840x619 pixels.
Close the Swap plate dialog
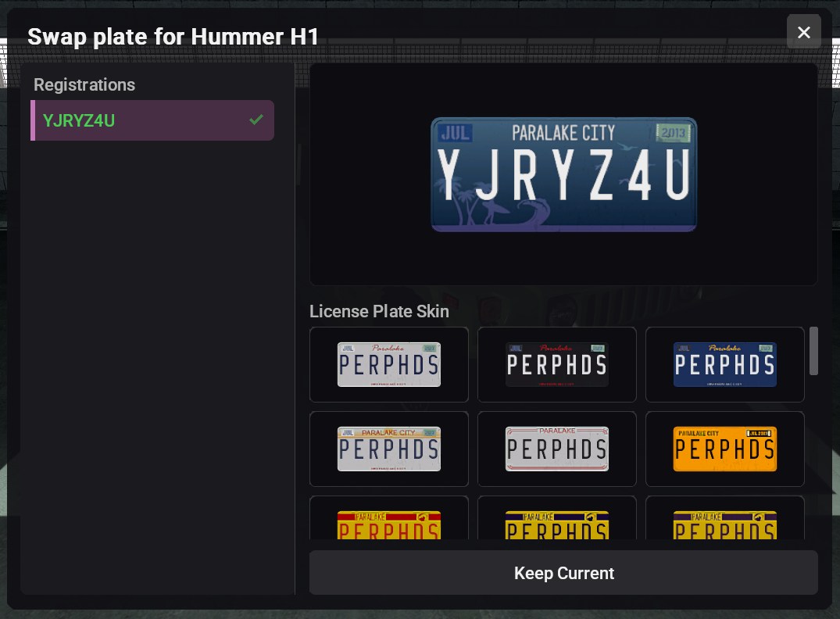(x=803, y=32)
